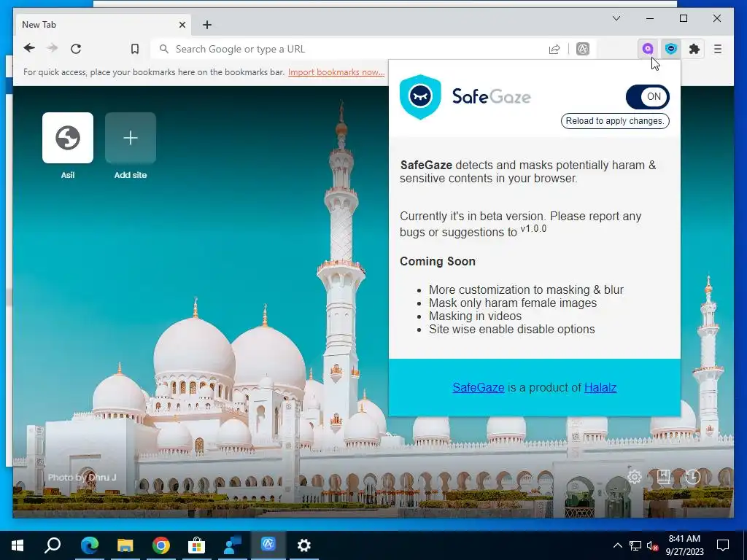Click the network tray icon

click(635, 545)
